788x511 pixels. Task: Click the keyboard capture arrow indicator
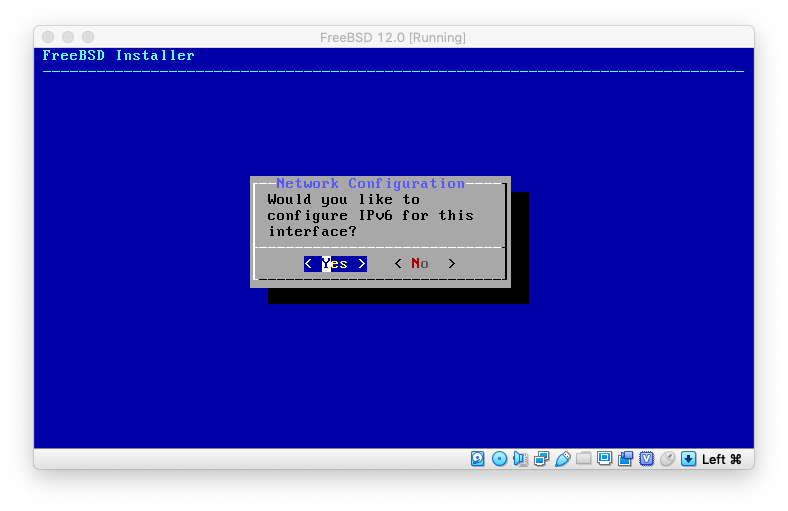(688, 459)
